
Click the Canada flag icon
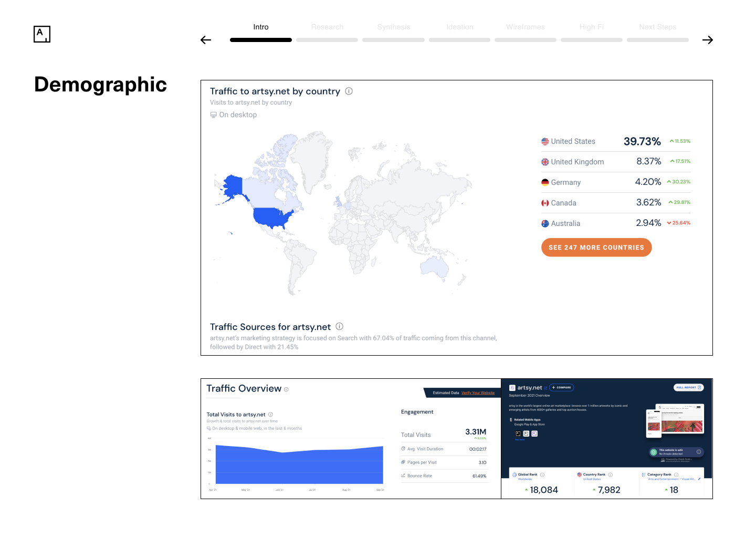tap(545, 203)
